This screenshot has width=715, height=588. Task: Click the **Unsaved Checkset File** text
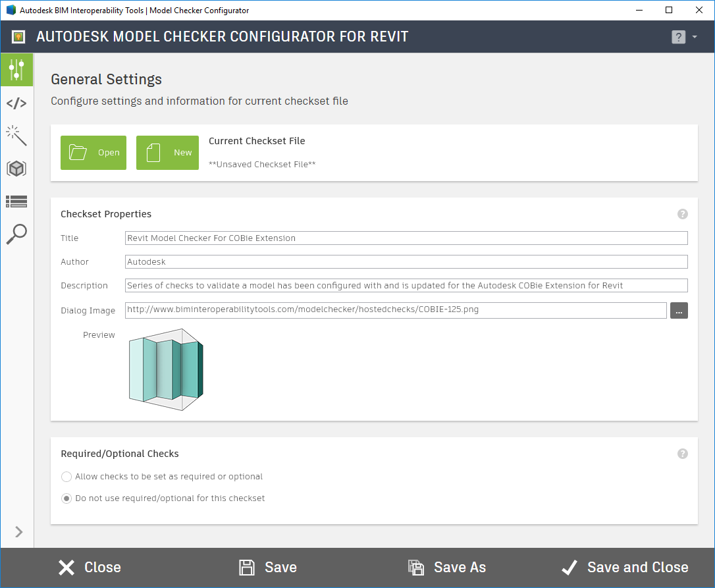click(x=262, y=164)
